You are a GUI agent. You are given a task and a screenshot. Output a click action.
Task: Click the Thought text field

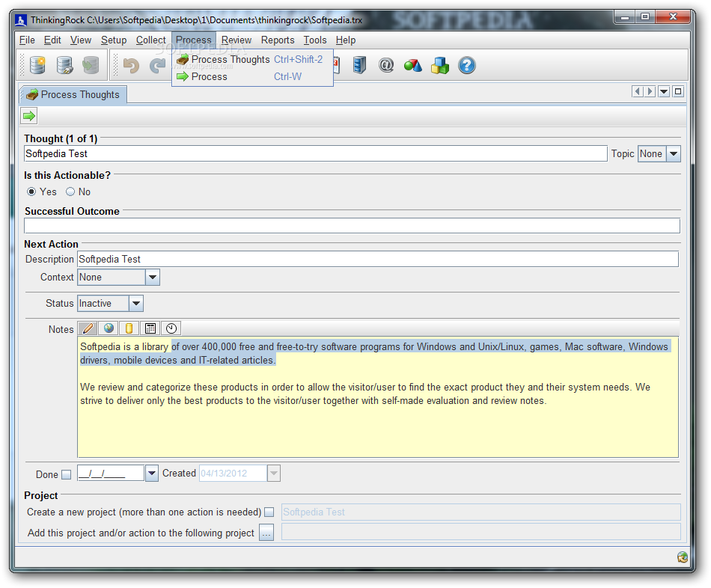tap(316, 153)
